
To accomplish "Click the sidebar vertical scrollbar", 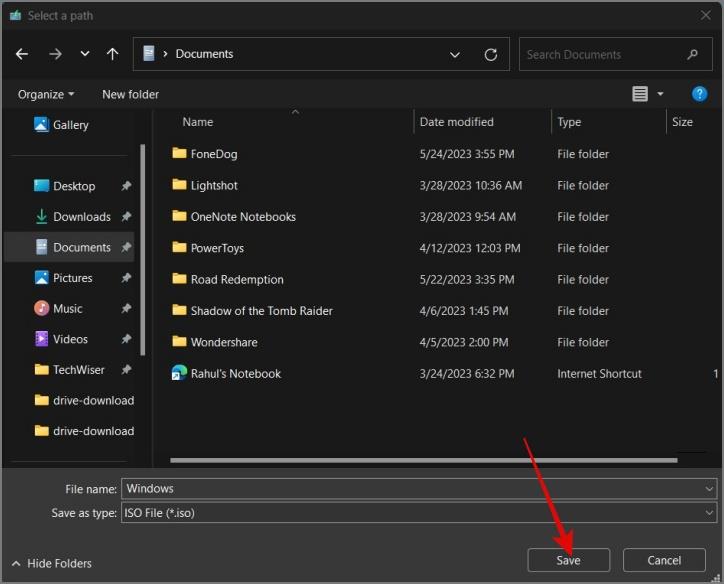I will coord(143,249).
